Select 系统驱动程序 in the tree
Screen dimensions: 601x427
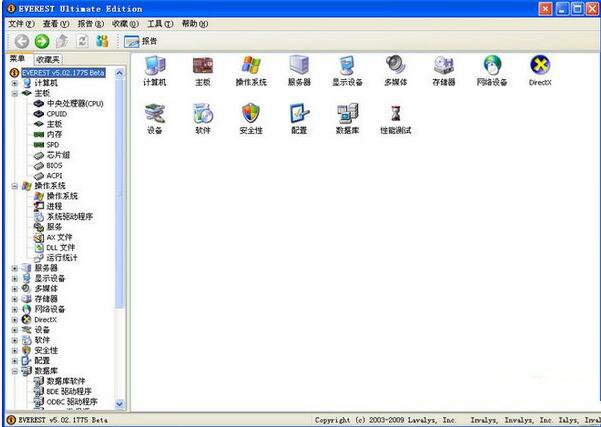coord(70,217)
